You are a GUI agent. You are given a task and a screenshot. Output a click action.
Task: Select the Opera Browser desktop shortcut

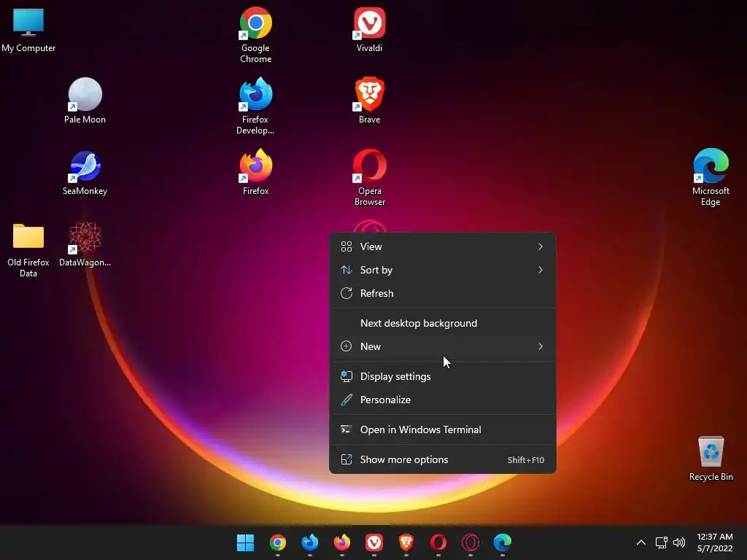point(369,178)
